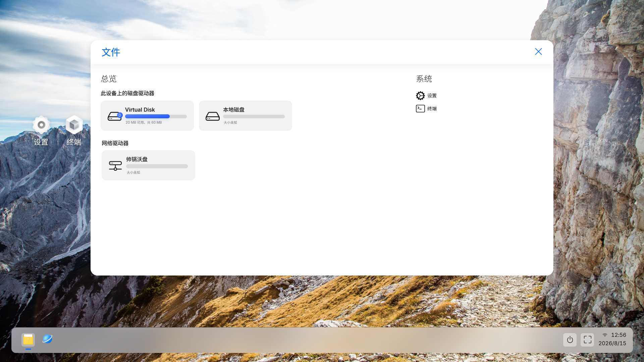This screenshot has width=644, height=362.
Task: Select the 终端 link in 系统 section
Action: [x=432, y=109]
